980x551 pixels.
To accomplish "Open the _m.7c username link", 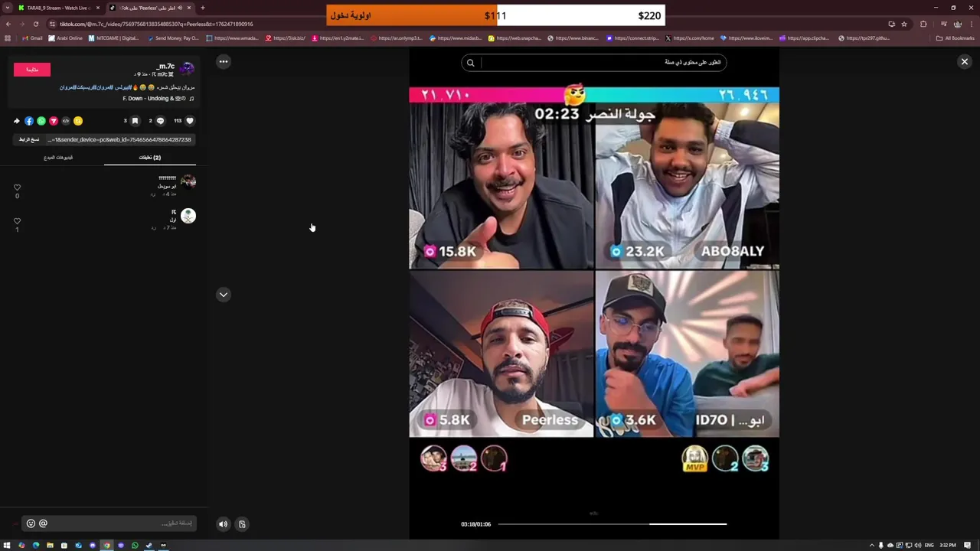I will [165, 67].
